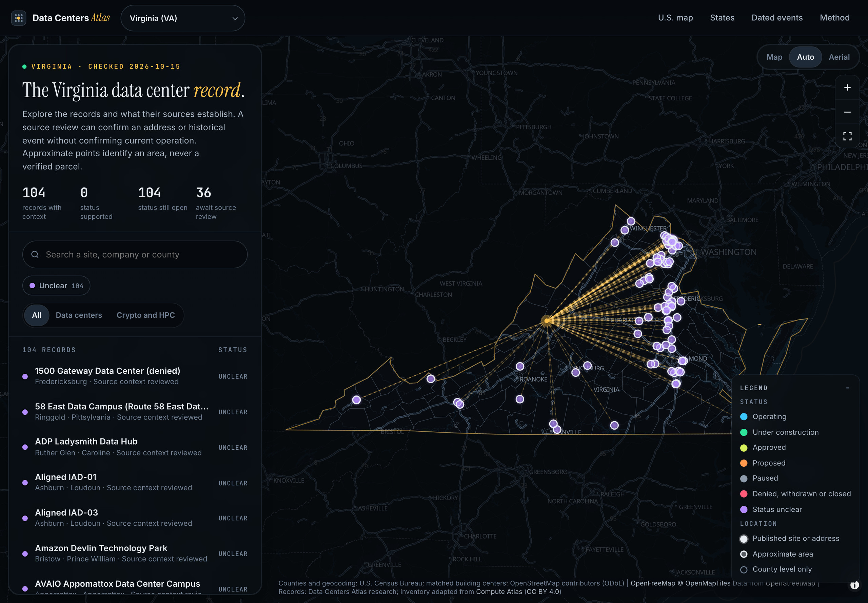
Task: Click the orange hub marker near Charlottesville
Action: 547,321
